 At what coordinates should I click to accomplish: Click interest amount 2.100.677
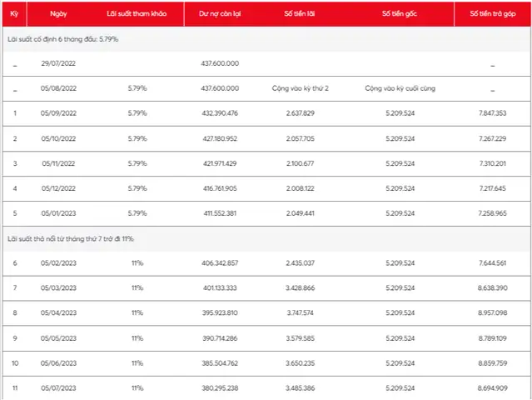tap(301, 163)
